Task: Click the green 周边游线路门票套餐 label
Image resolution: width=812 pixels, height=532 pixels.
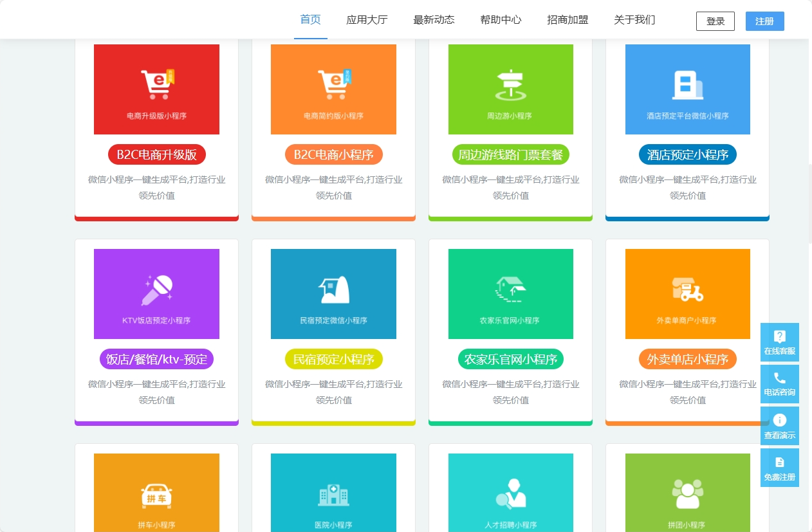Action: click(511, 155)
